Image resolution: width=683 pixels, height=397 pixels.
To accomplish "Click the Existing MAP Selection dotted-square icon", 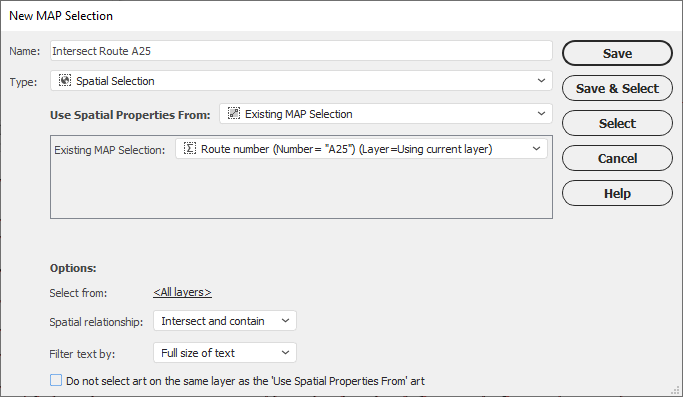I will pyautogui.click(x=234, y=114).
